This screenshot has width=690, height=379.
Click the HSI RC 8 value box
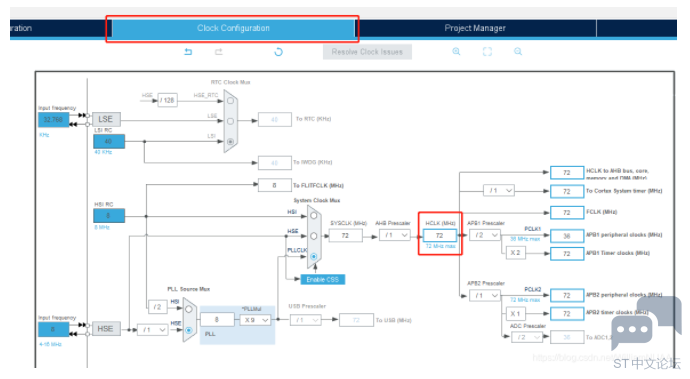109,216
